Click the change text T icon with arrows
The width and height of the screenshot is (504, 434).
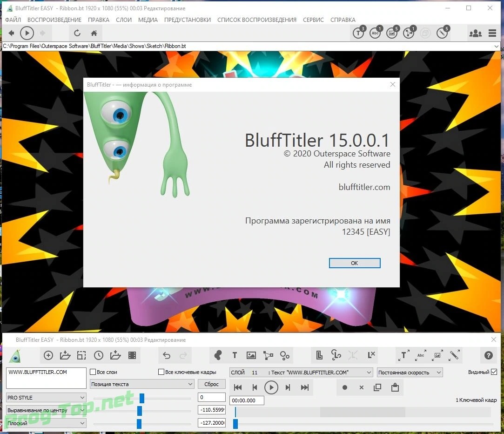click(404, 355)
